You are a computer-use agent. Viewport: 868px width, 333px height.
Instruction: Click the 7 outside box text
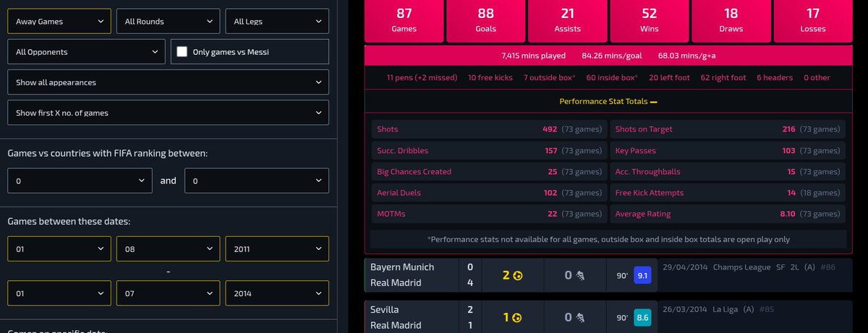click(x=550, y=77)
